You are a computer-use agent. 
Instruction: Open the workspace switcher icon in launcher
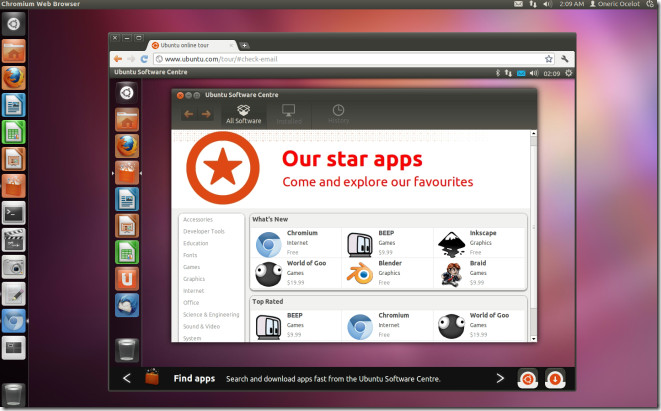(13, 348)
